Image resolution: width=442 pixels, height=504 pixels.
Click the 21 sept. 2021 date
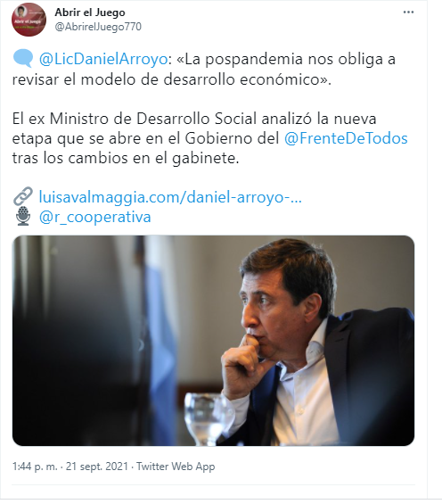[x=96, y=467]
